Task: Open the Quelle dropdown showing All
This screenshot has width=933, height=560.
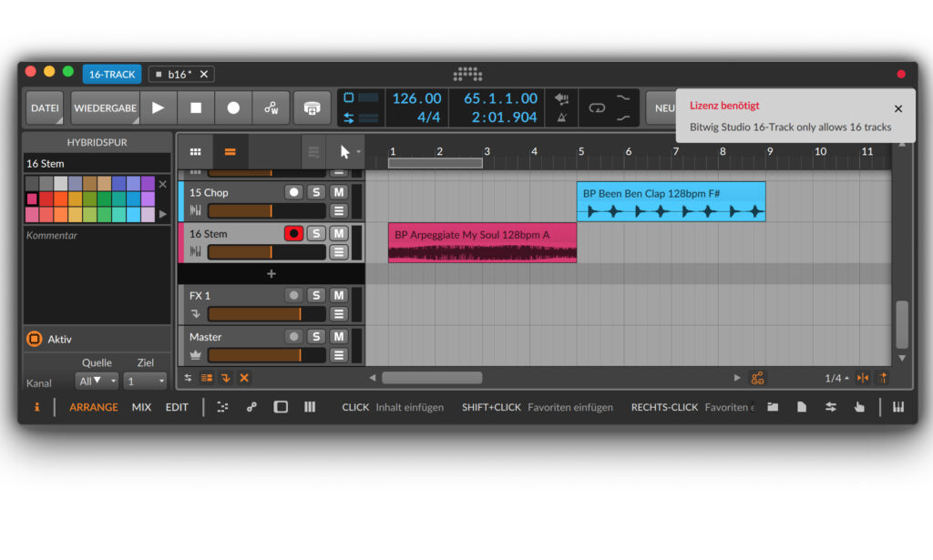Action: click(97, 381)
